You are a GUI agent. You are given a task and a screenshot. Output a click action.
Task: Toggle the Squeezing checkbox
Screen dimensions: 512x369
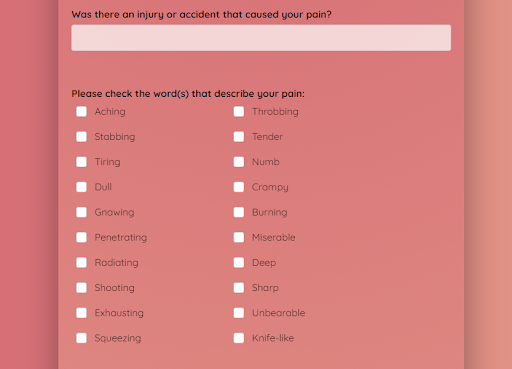pyautogui.click(x=81, y=338)
